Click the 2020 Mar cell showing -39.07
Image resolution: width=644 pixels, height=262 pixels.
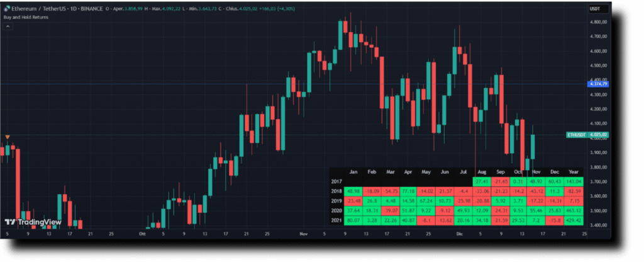point(389,211)
